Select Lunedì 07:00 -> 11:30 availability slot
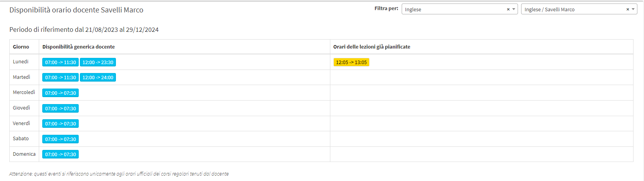Screen dimensions: 644x181 point(60,62)
